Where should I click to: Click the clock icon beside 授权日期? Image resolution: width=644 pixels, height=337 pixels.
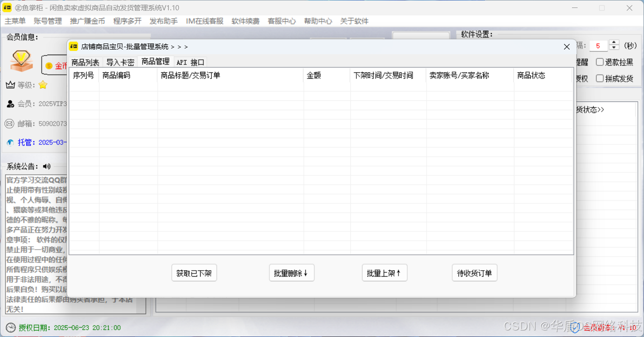click(x=10, y=328)
